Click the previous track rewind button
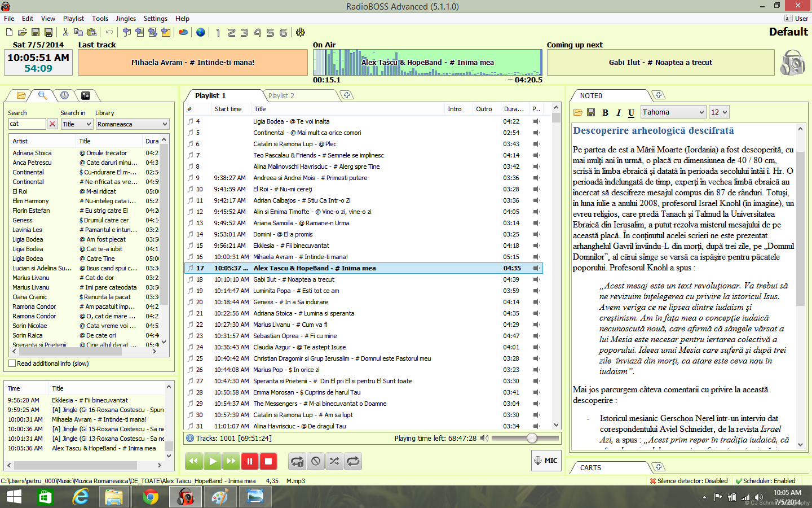Image resolution: width=812 pixels, height=508 pixels. click(194, 461)
